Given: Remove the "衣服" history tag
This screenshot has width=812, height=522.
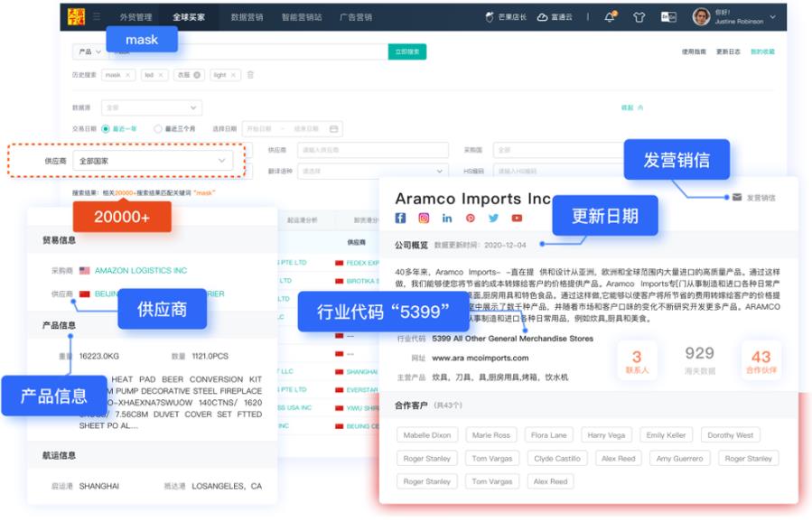Looking at the screenshot, I should point(197,75).
